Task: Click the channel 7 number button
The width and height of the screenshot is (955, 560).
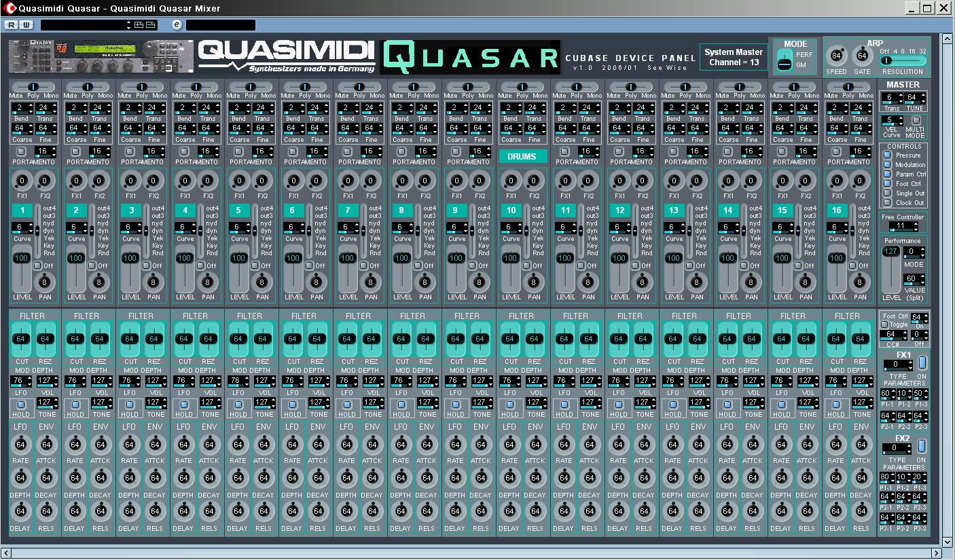Action: coord(348,210)
